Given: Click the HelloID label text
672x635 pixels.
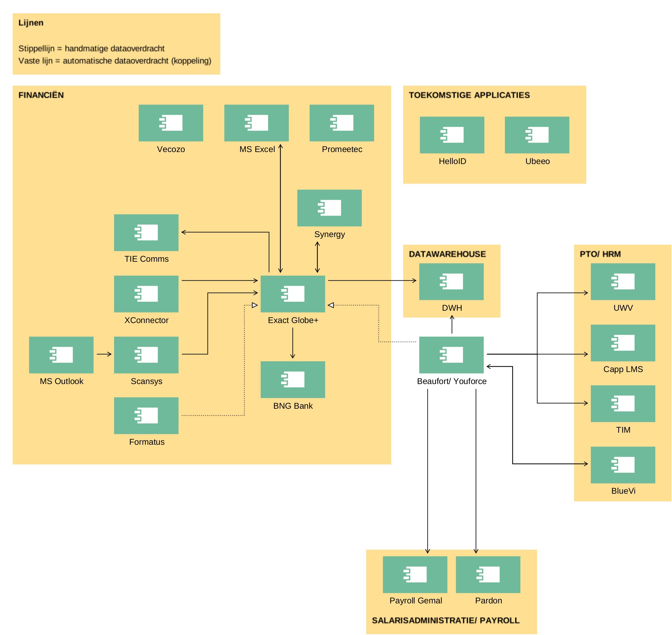Looking at the screenshot, I should click(452, 162).
